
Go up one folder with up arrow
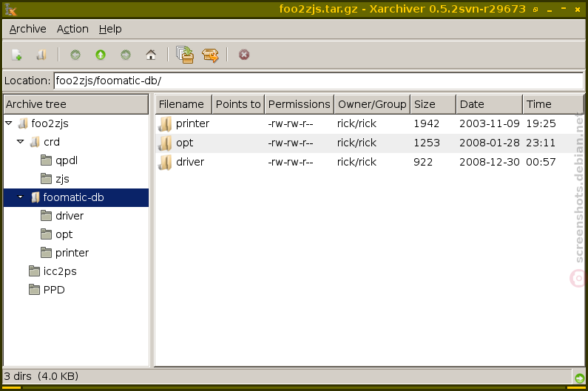[x=101, y=55]
